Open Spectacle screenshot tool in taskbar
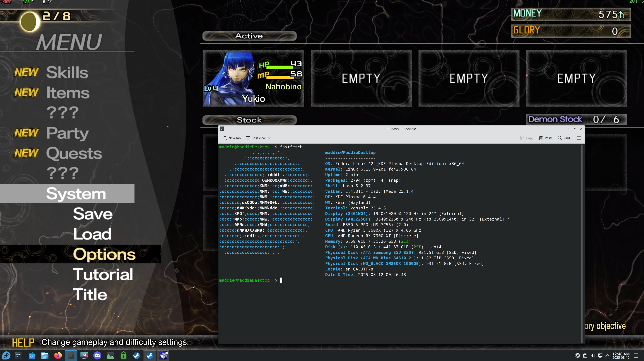This screenshot has width=644, height=361. [84, 355]
